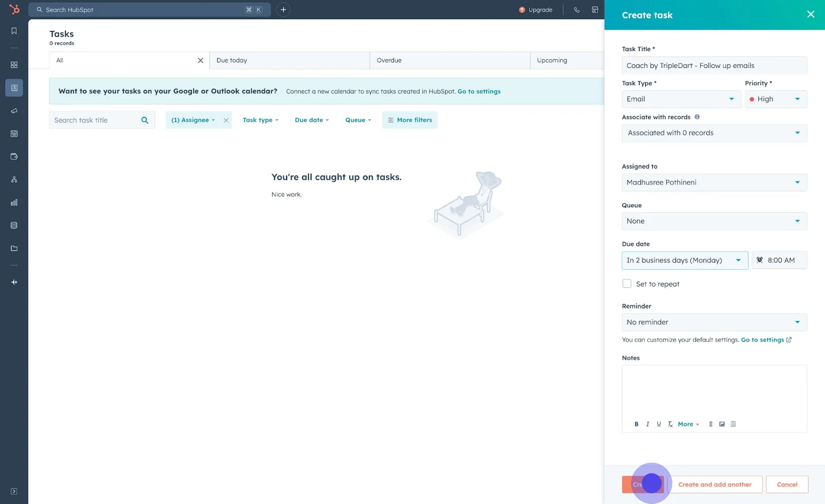Click inside the Notes text area
The width and height of the screenshot is (825, 504).
(714, 392)
